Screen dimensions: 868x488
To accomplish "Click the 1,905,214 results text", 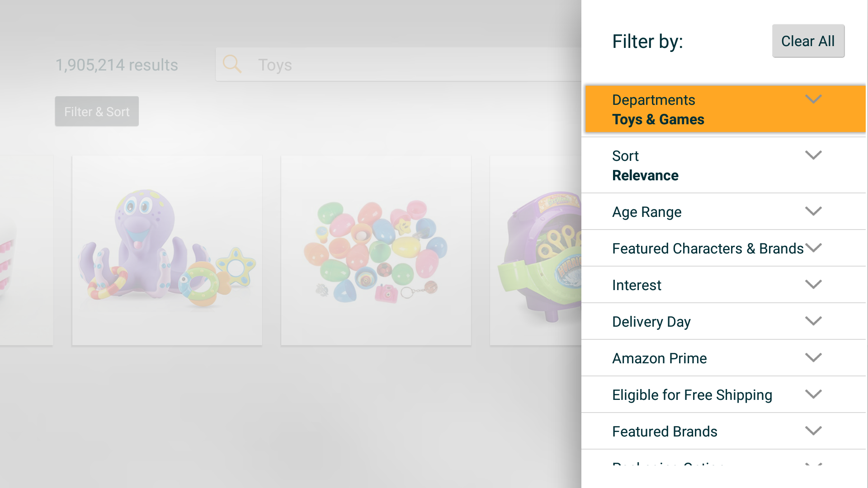I will pyautogui.click(x=117, y=65).
